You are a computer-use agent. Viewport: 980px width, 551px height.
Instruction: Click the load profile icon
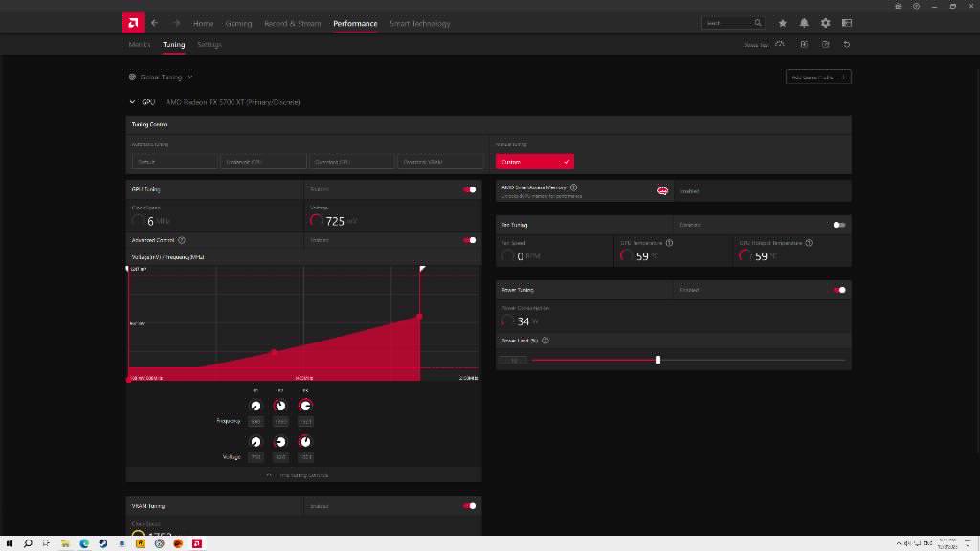coord(804,44)
